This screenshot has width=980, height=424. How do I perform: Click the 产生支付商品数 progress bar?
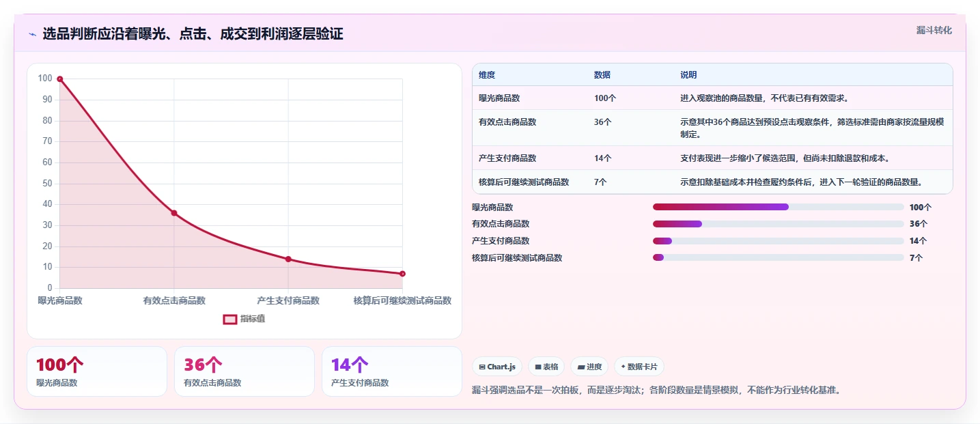779,240
